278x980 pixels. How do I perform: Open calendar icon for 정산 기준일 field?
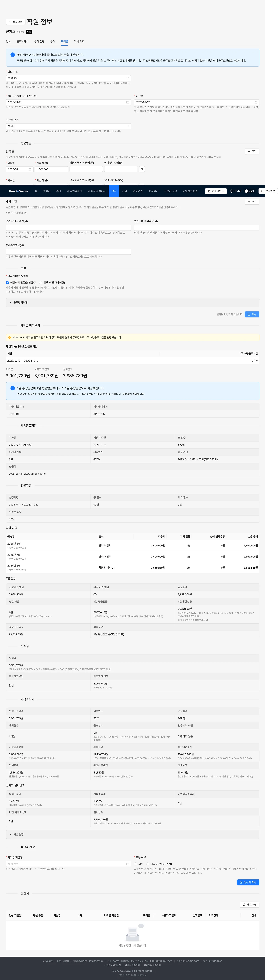pos(127,102)
